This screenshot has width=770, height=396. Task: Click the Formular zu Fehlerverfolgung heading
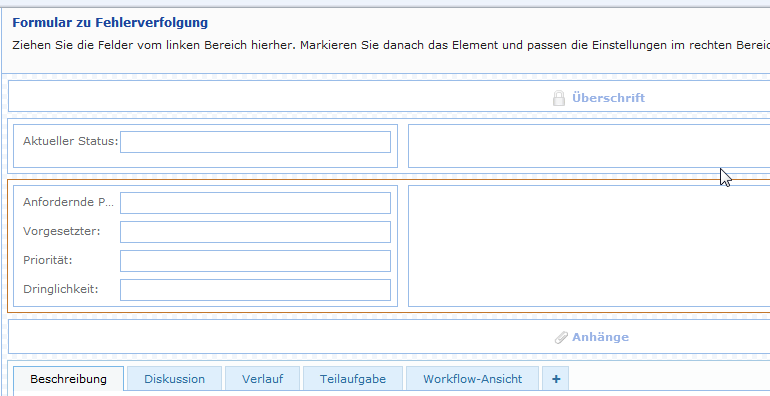tap(110, 23)
